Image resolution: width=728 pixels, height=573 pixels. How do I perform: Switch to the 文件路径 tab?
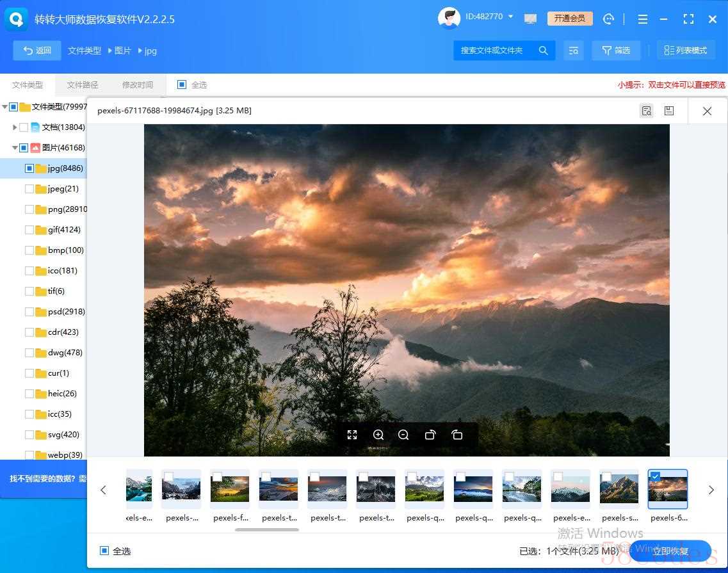(x=83, y=85)
